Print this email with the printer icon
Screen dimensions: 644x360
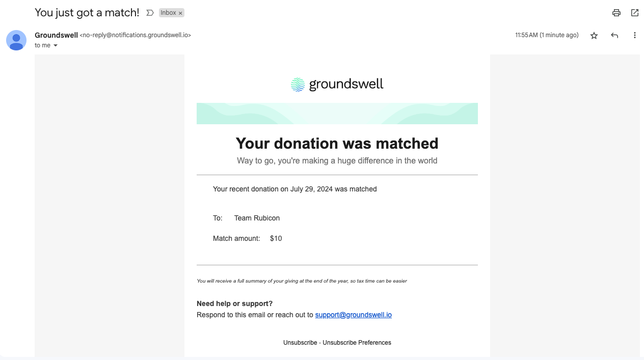coord(616,13)
